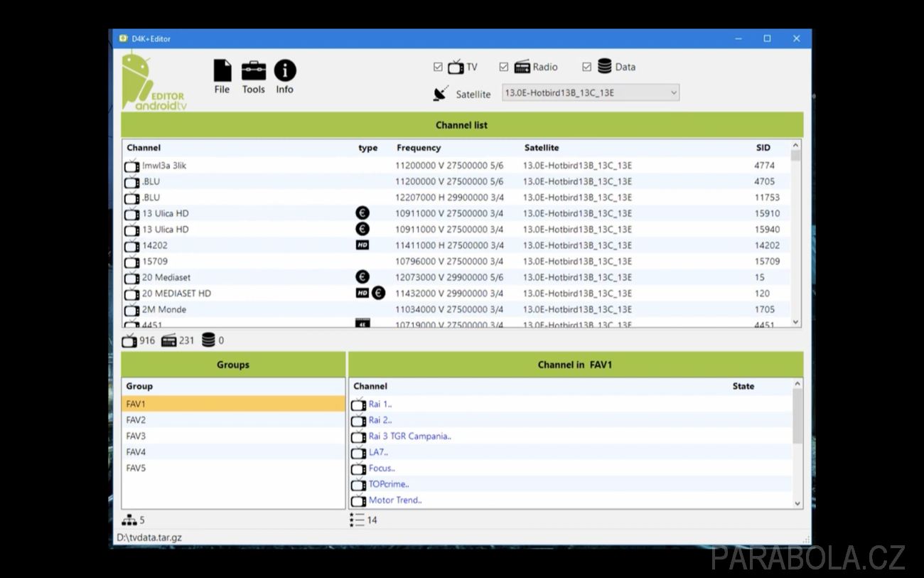Click the HD badge on 20 MEDIASET HD row
Image resolution: width=924 pixels, height=578 pixels.
[362, 293]
